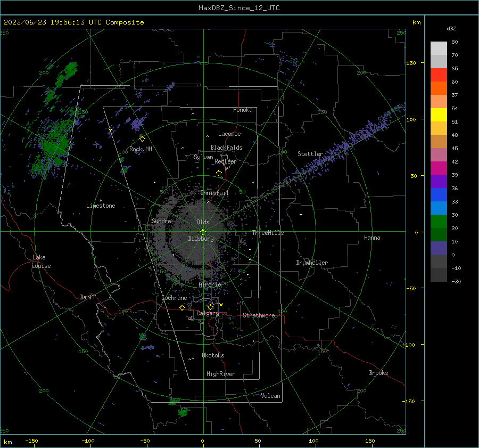Select the Okotoks label
Screen dimensions: 479x448
[213, 355]
